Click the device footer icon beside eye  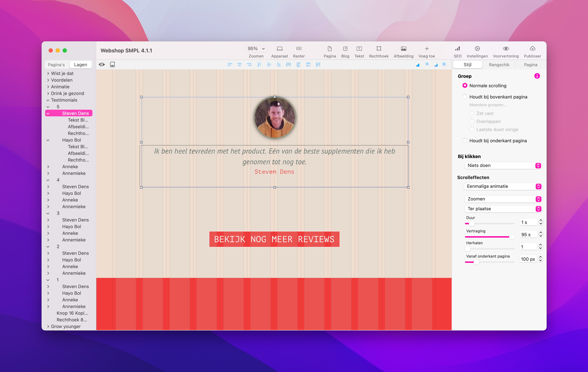[x=112, y=64]
